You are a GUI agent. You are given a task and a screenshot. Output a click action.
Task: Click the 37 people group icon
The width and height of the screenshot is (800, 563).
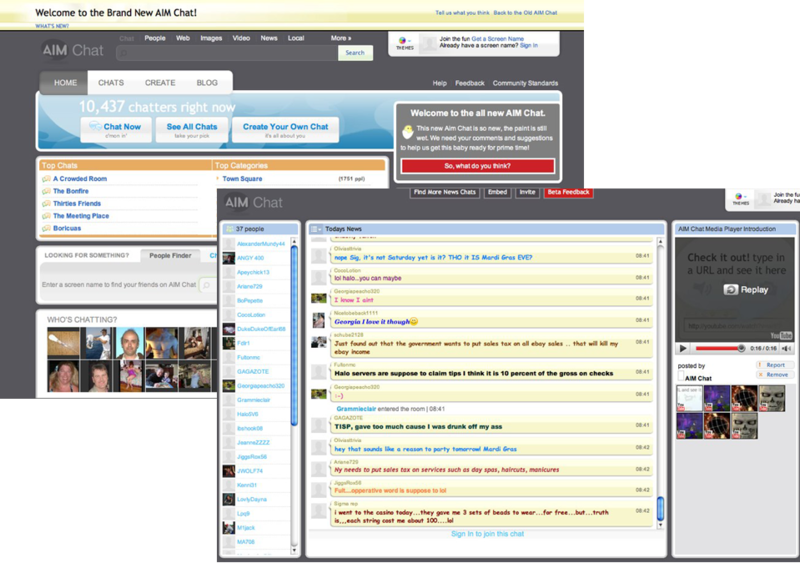(230, 229)
